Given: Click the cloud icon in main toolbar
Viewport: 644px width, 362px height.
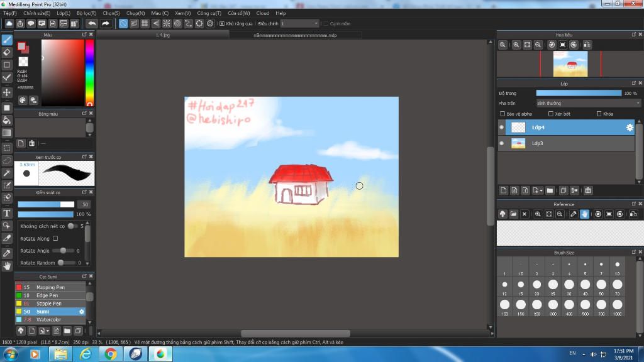Looking at the screenshot, I should [9, 23].
